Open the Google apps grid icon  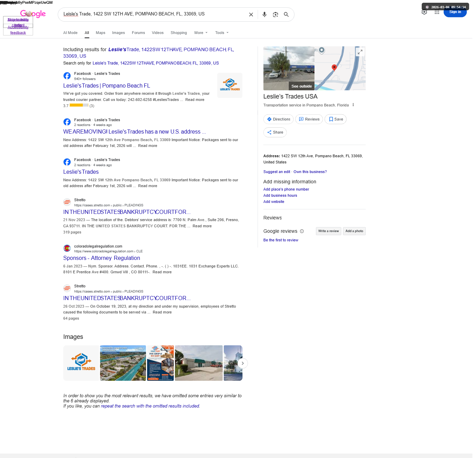pos(437,12)
